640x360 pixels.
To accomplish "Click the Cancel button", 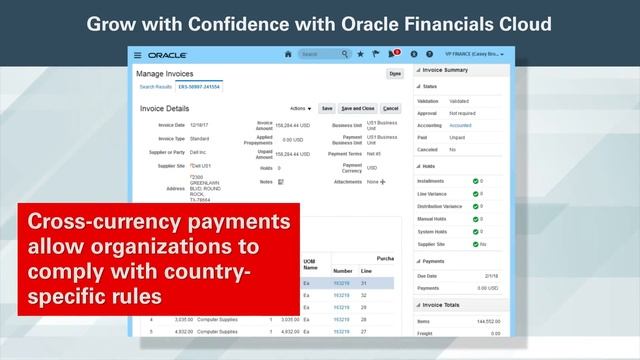I will (391, 109).
